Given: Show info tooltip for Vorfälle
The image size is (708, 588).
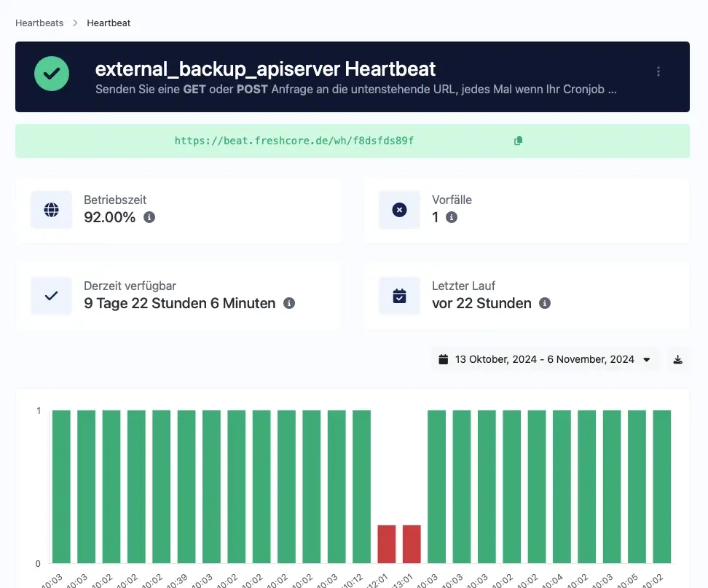Looking at the screenshot, I should coord(452,217).
